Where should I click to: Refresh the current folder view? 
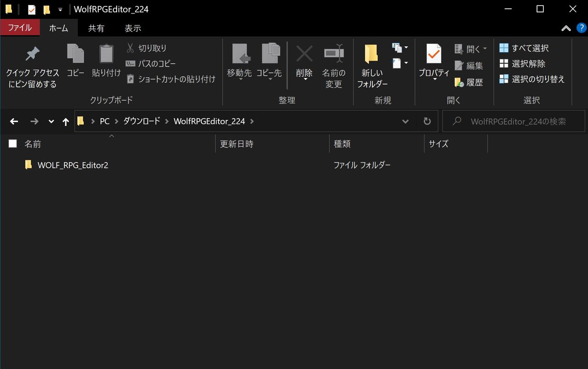(x=427, y=121)
